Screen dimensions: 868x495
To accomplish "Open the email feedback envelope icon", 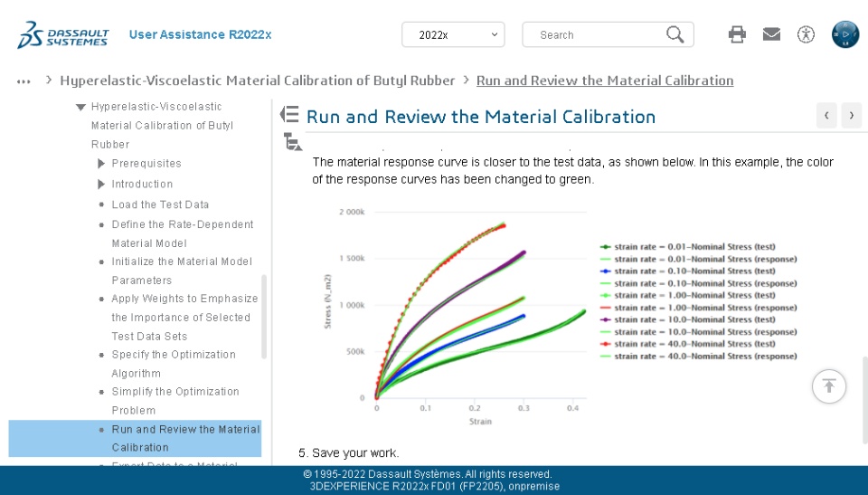I will click(x=771, y=34).
